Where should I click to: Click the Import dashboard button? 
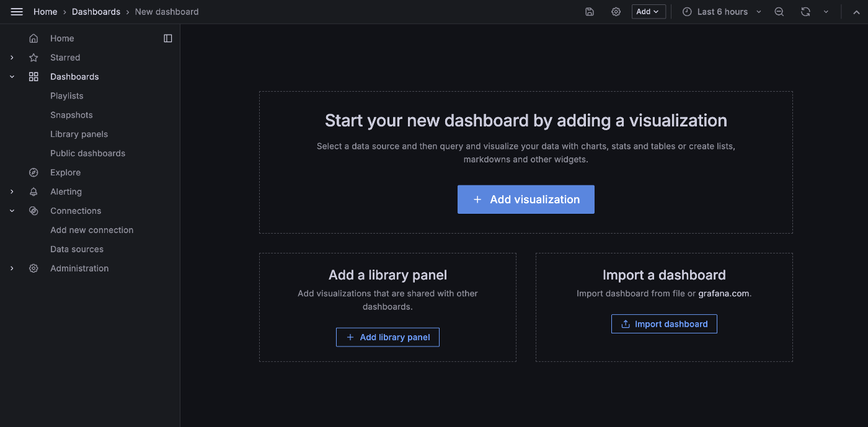(x=664, y=324)
